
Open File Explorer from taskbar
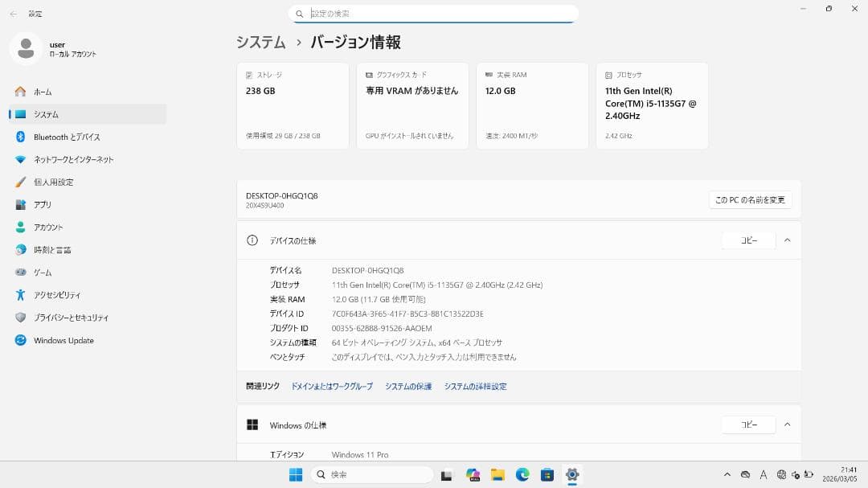tap(497, 474)
